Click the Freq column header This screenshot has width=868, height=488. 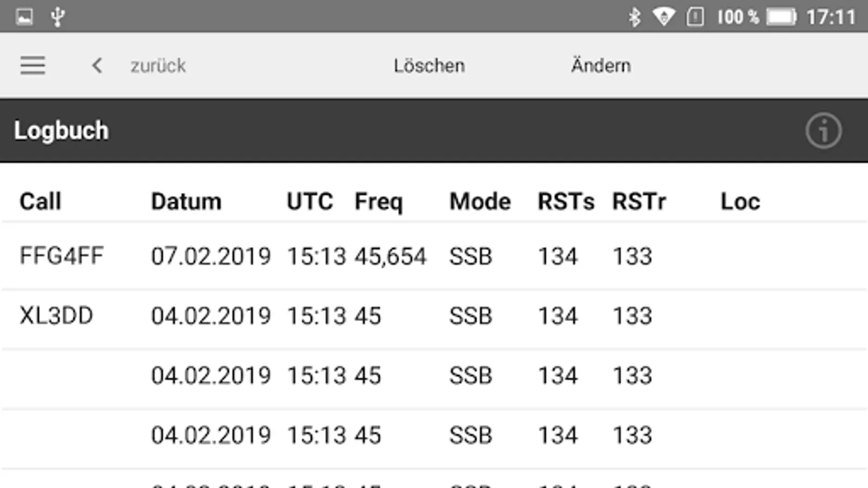coord(379,202)
